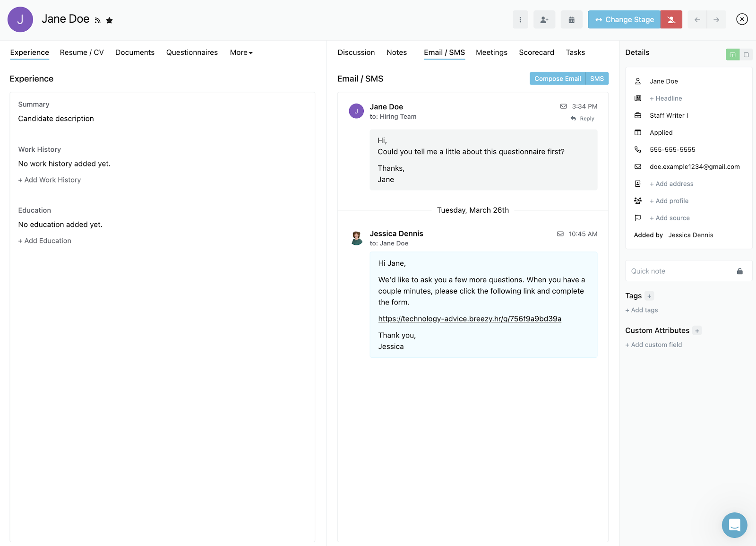
Task: Click envelope icon beside 10:45 AM
Action: (x=560, y=234)
